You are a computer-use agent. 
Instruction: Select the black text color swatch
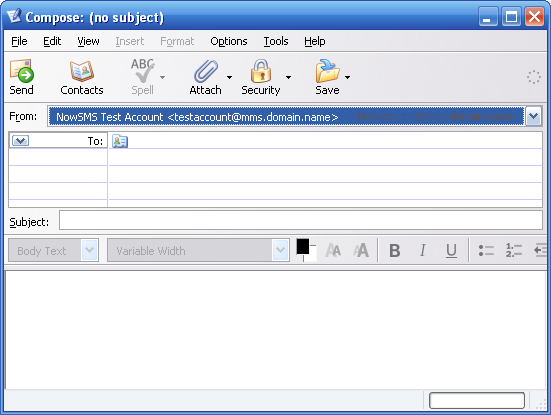click(x=303, y=246)
